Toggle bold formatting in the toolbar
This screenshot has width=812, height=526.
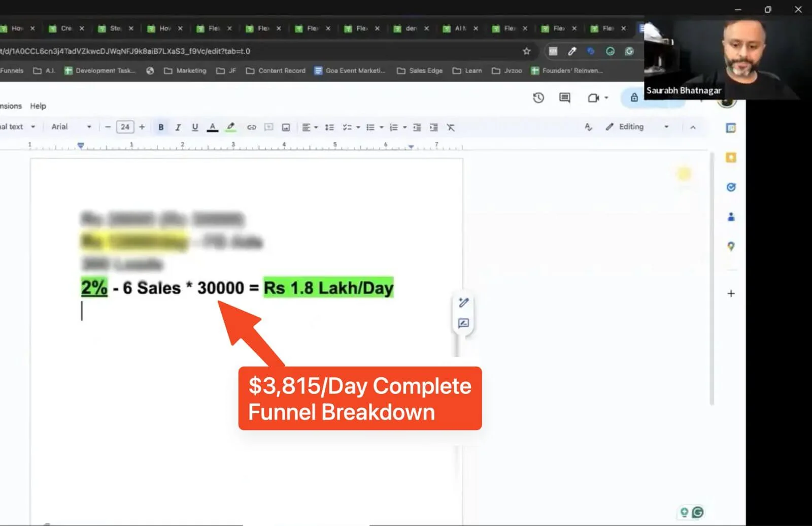(161, 127)
